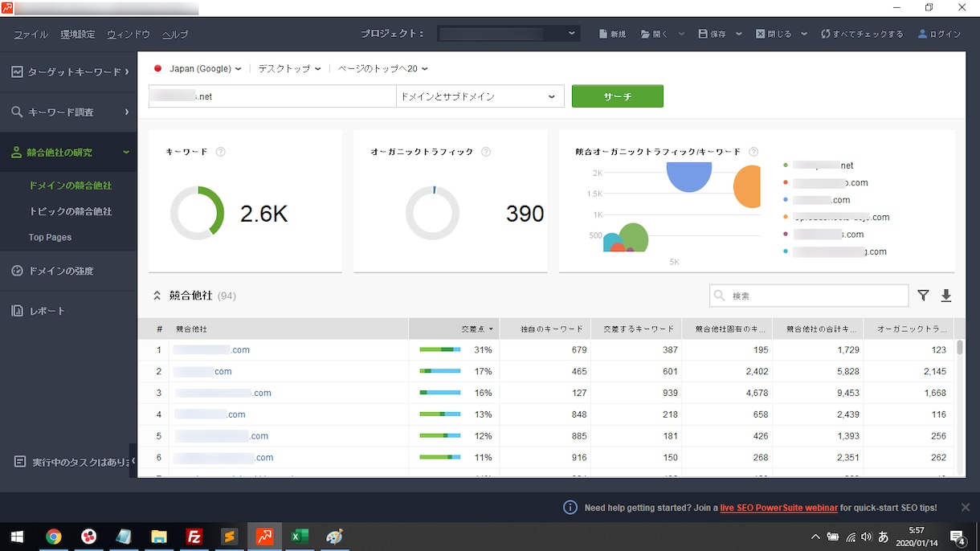Click help icon beside 競合オーガニックトラフィック/キーワード
The width and height of the screenshot is (980, 551).
click(x=753, y=152)
